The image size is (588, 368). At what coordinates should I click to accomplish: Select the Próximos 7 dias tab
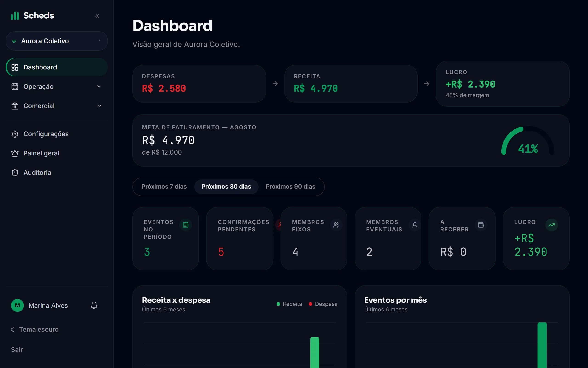point(164,187)
